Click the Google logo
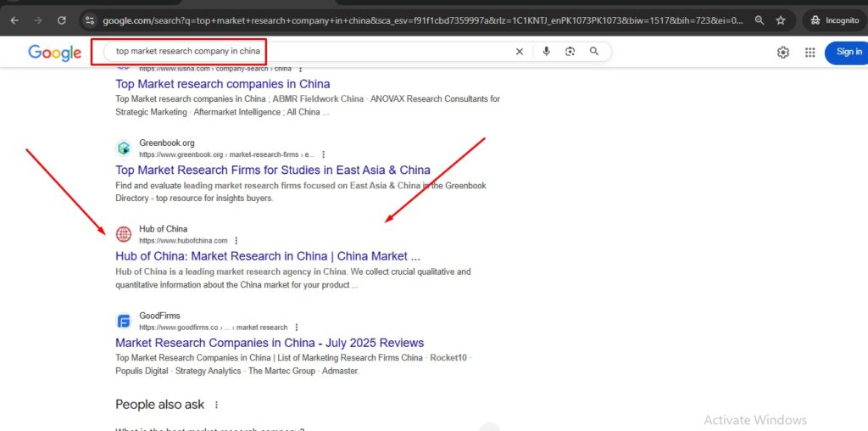Screen dimensions: 868x431 click(55, 53)
